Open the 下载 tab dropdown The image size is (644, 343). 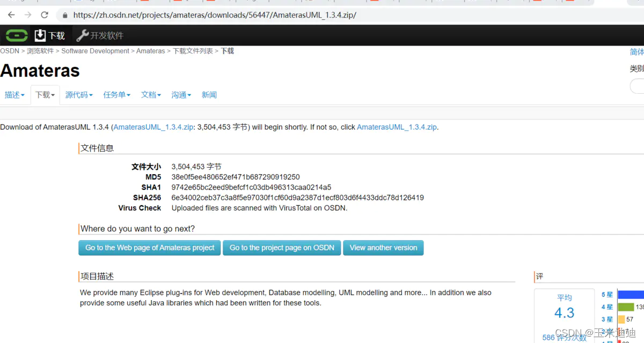coord(45,95)
